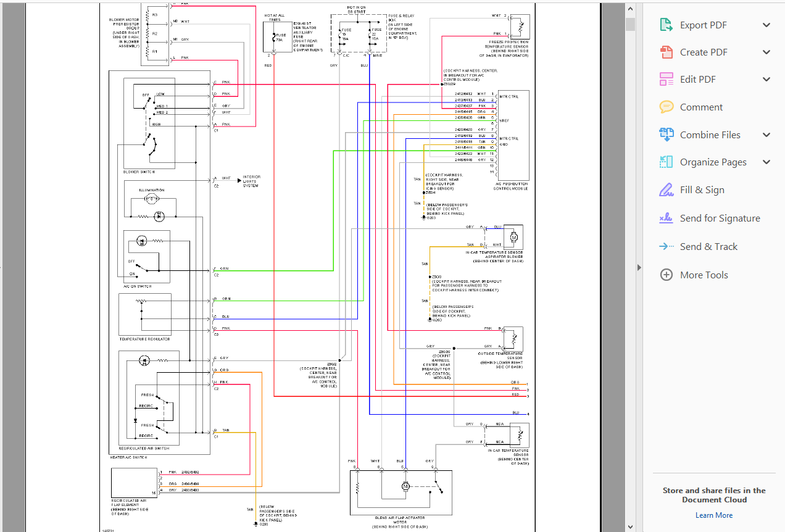
Task: Collapse the right tools pane arrow
Action: [x=639, y=267]
